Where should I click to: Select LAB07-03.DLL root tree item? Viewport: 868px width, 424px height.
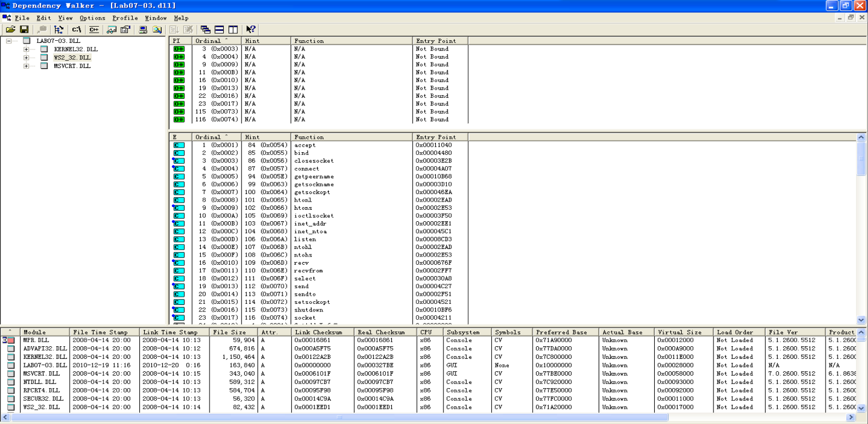[x=58, y=41]
